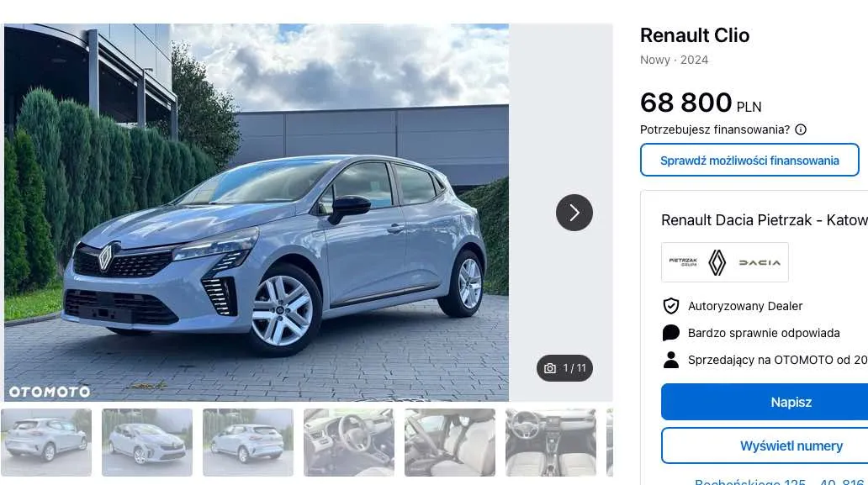Open the financing info icon
Image resolution: width=868 pixels, height=485 pixels.
coord(801,129)
